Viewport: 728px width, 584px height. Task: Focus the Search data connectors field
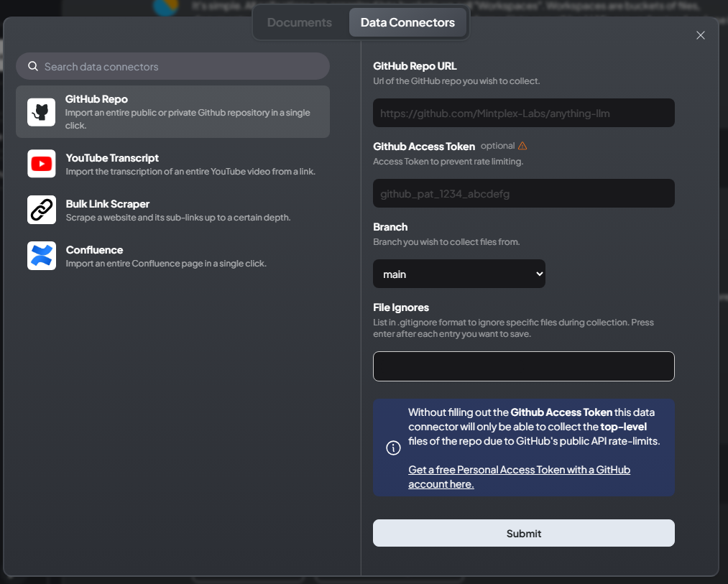click(x=180, y=67)
